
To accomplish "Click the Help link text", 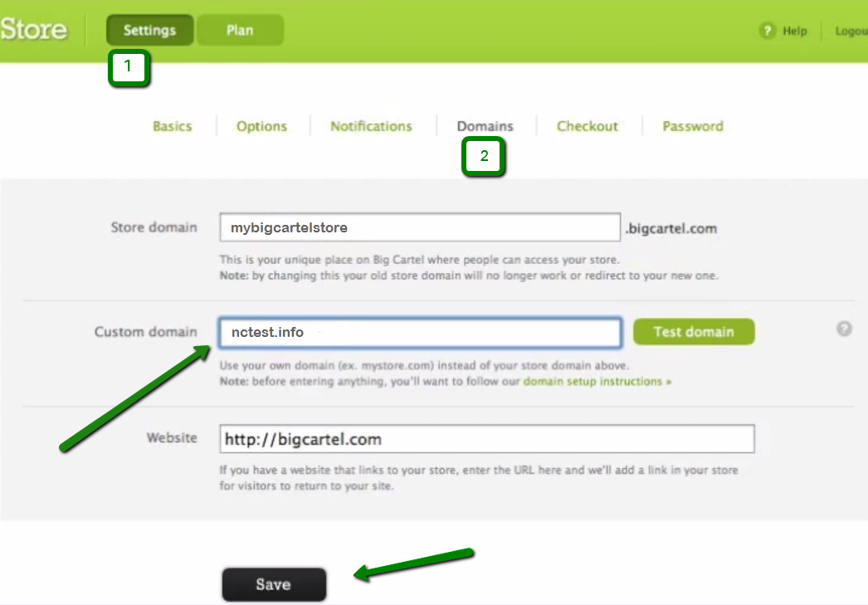I will point(794,31).
